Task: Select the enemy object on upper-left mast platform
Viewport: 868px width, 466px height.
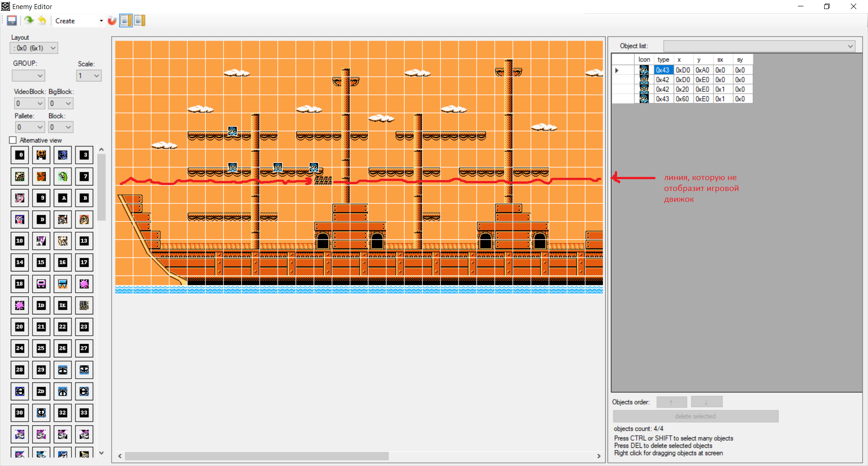Action: click(232, 131)
